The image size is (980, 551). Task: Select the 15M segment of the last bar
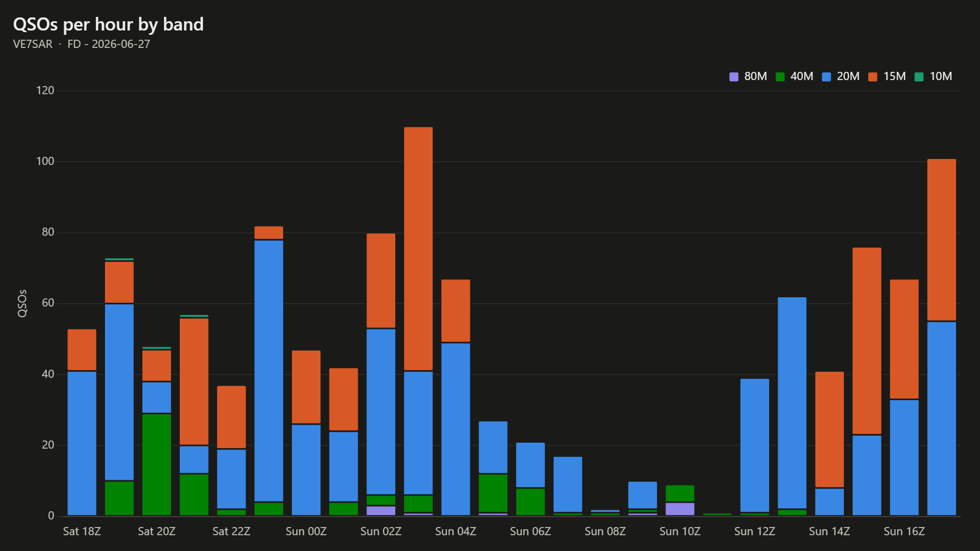click(x=942, y=240)
